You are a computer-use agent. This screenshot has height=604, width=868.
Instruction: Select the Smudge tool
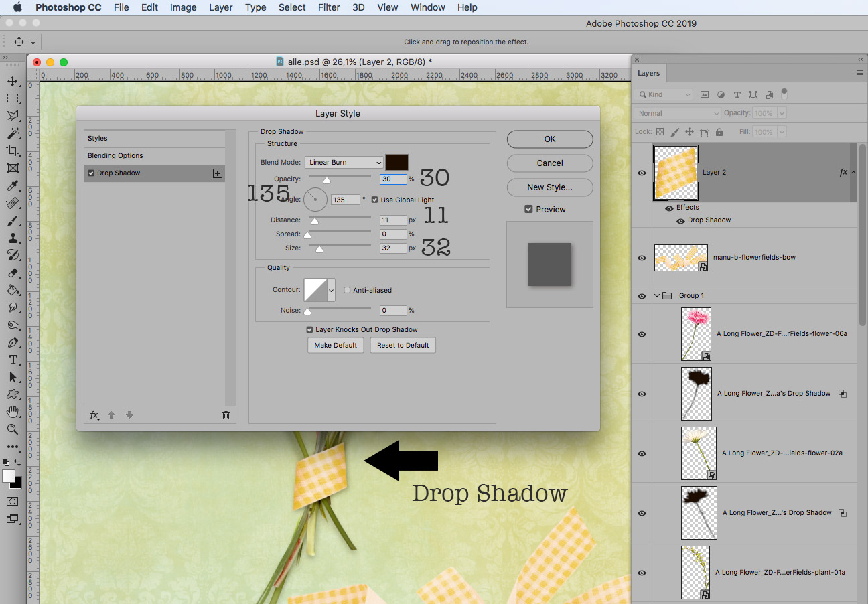click(x=13, y=308)
